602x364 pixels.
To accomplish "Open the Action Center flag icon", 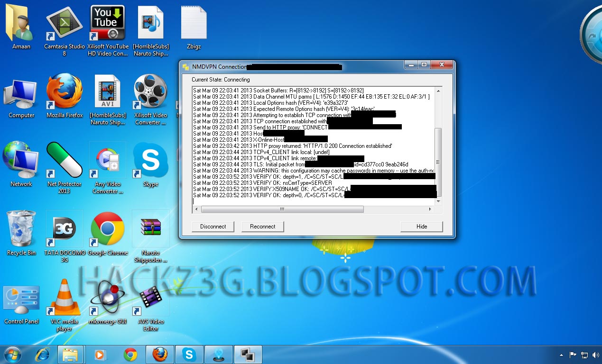I will [573, 355].
